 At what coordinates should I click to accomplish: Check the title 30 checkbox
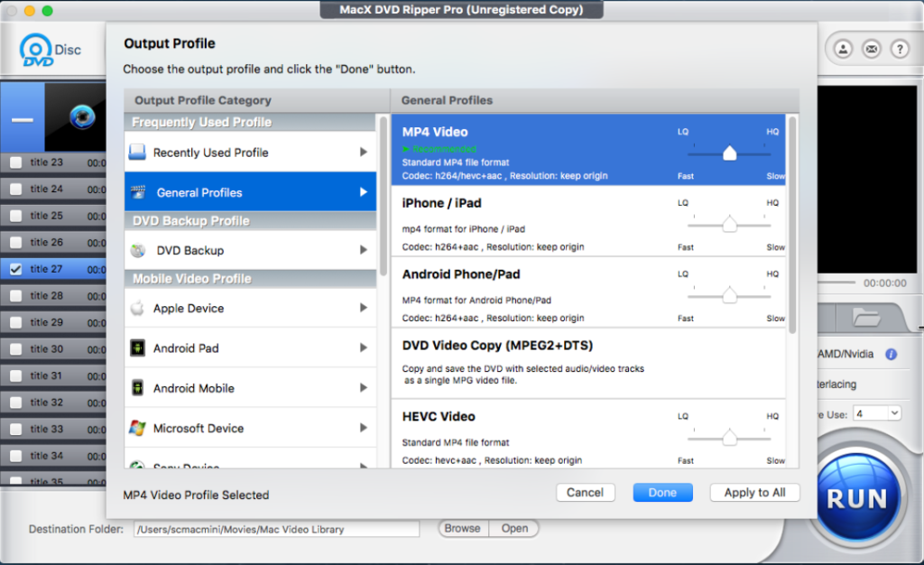[x=16, y=349]
